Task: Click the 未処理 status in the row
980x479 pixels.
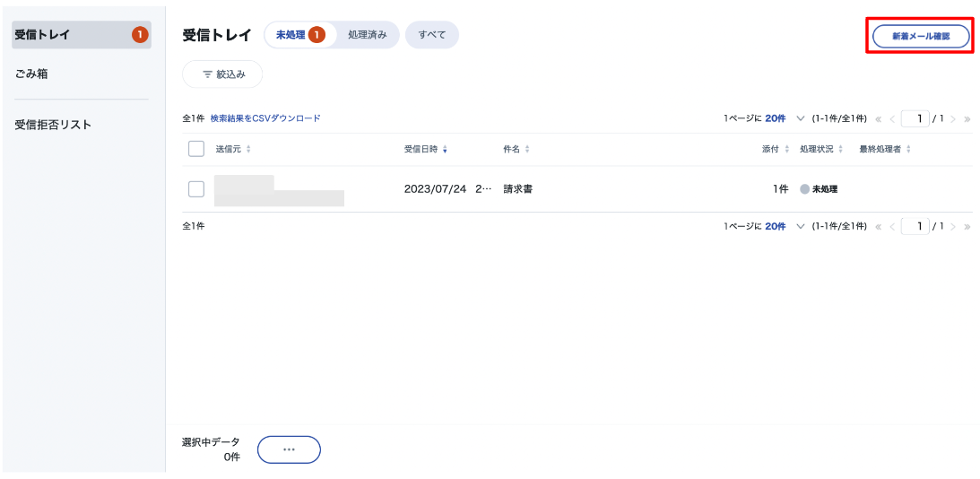Action: tap(819, 189)
